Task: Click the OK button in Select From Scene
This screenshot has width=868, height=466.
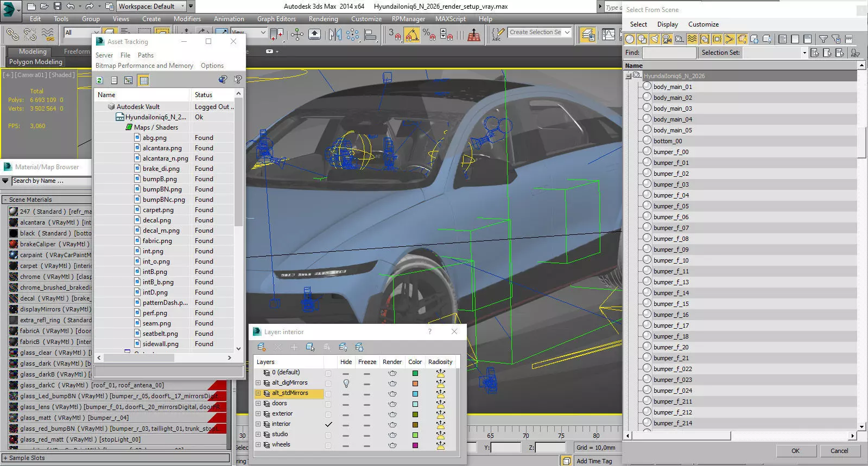Action: click(x=795, y=451)
